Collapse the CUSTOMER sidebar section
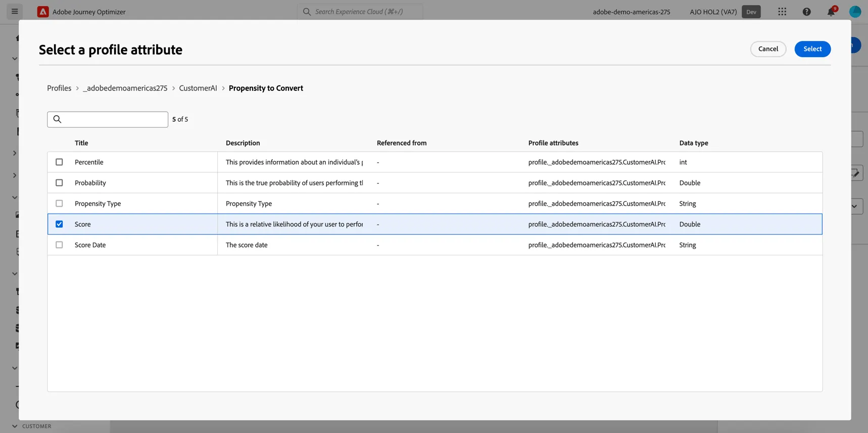This screenshot has width=868, height=433. (x=15, y=426)
